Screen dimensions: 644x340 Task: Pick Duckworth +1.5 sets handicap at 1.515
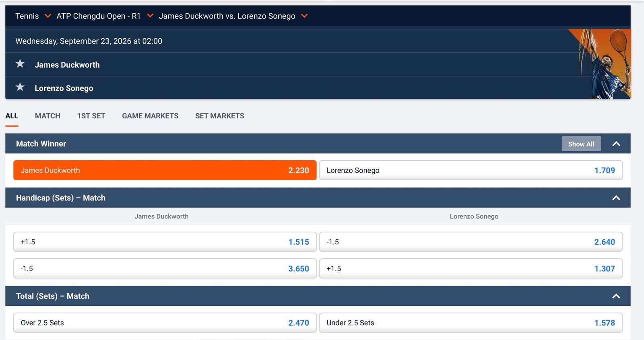click(165, 242)
